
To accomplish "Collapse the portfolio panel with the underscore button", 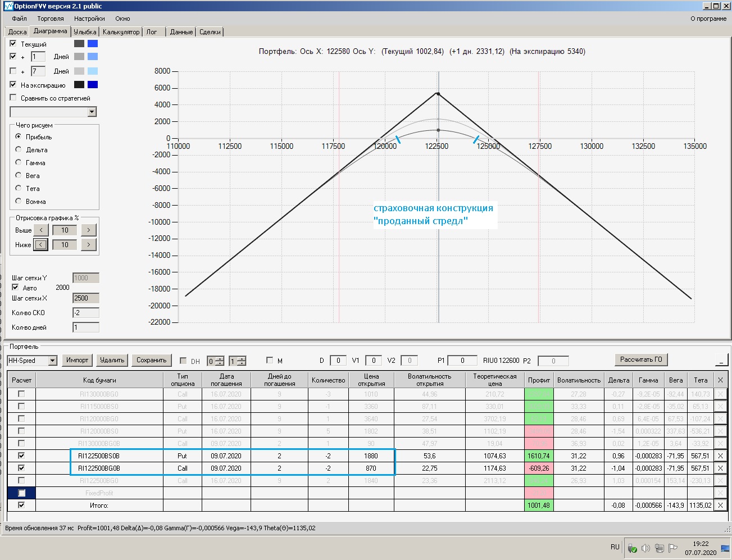I will pos(721,360).
